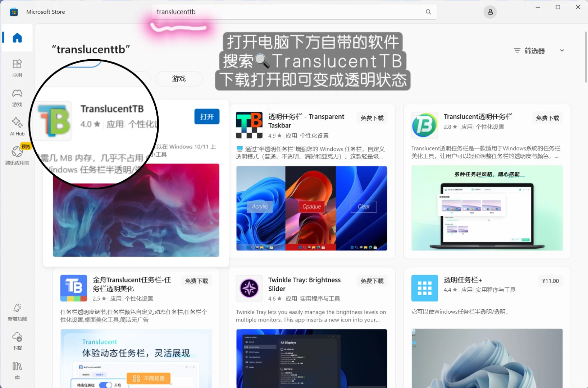588x388 pixels.
Task: Open the 下载 (Downloads) section
Action: (17, 341)
